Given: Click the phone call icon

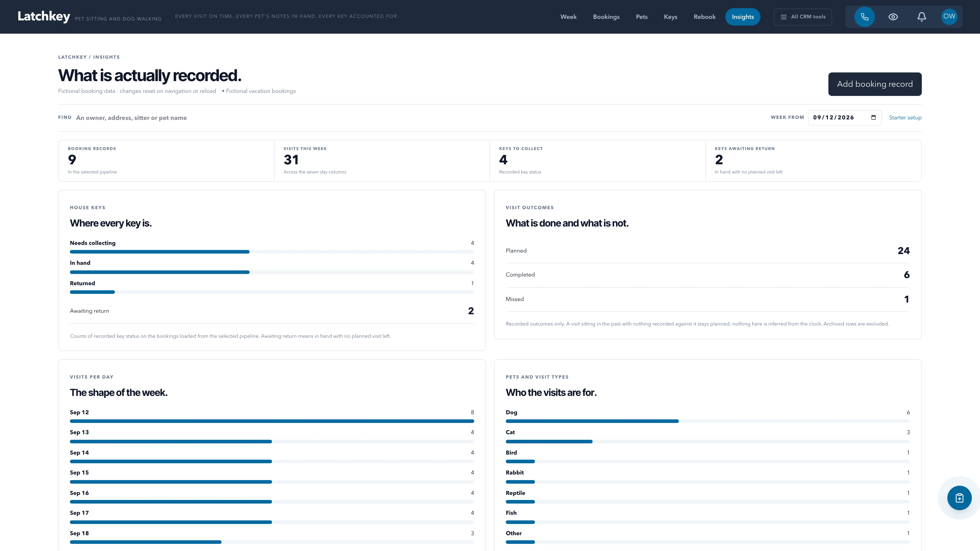Looking at the screenshot, I should coord(864,17).
